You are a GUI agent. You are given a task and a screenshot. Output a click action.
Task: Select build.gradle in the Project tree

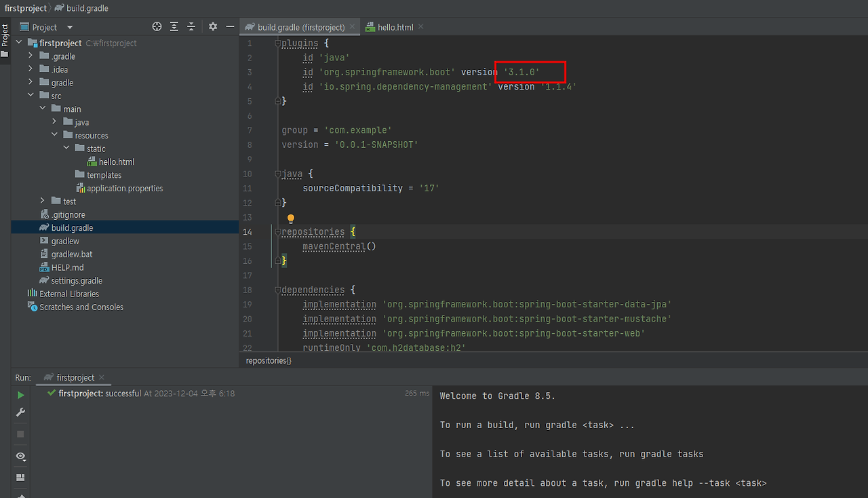coord(72,228)
